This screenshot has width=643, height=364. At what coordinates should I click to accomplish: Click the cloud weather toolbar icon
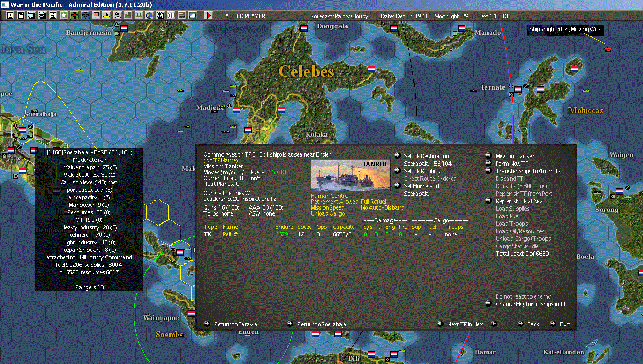tap(193, 16)
